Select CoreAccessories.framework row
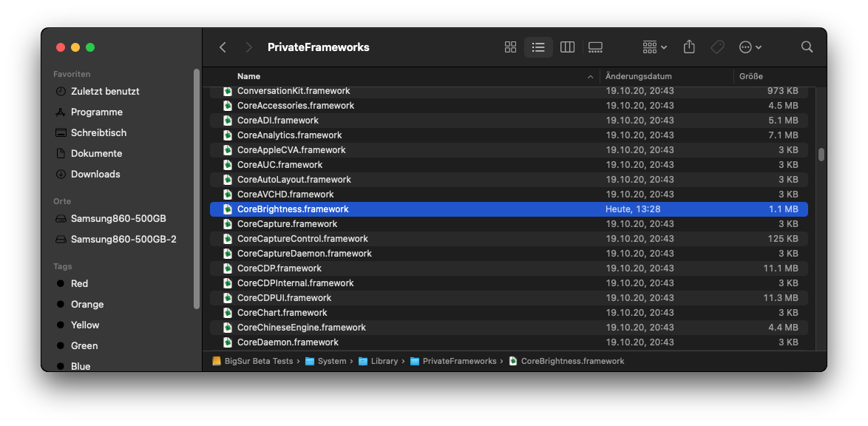Image resolution: width=868 pixels, height=426 pixels. (509, 106)
